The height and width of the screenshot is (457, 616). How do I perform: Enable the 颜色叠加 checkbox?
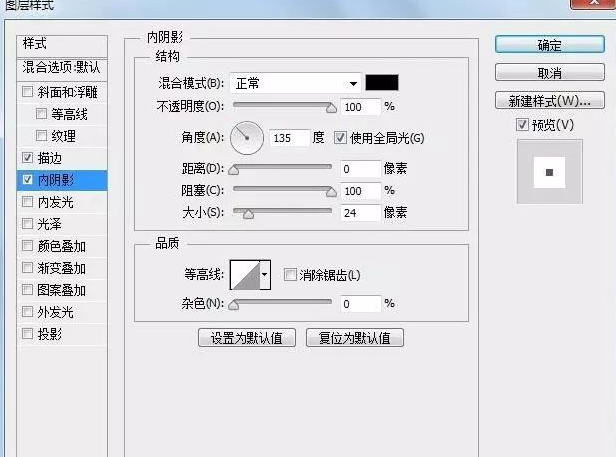pos(28,246)
